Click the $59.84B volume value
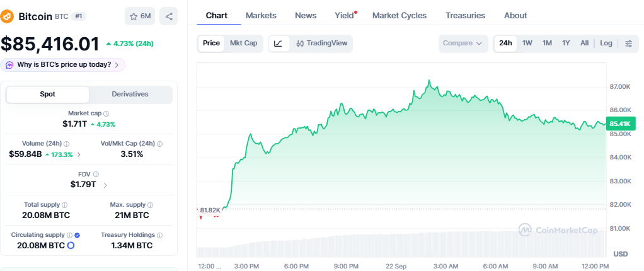This screenshot has height=271, width=644. coord(25,155)
